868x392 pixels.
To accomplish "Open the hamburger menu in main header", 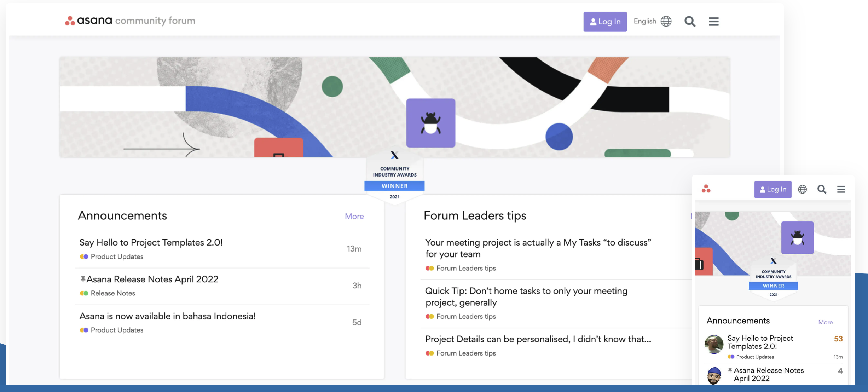I will pyautogui.click(x=713, y=22).
